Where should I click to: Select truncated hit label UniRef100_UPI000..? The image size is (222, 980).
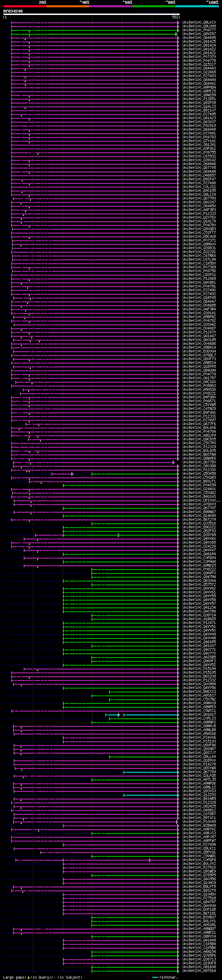coord(200,501)
